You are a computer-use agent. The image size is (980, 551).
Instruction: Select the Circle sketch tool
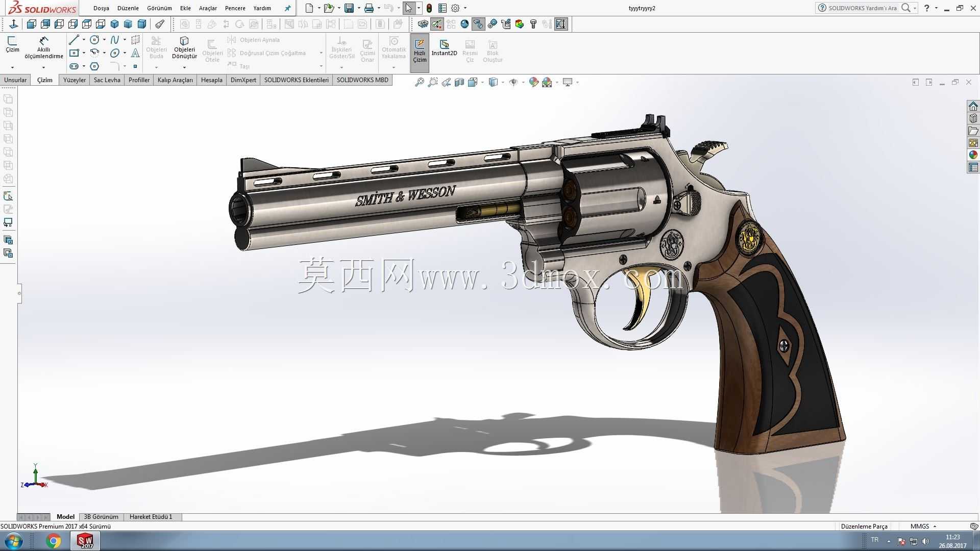[x=94, y=40]
